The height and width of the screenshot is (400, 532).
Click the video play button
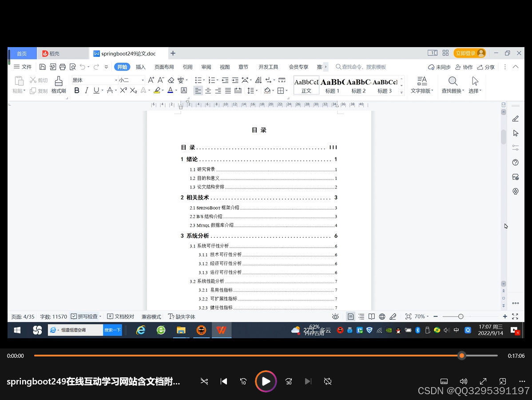click(265, 381)
